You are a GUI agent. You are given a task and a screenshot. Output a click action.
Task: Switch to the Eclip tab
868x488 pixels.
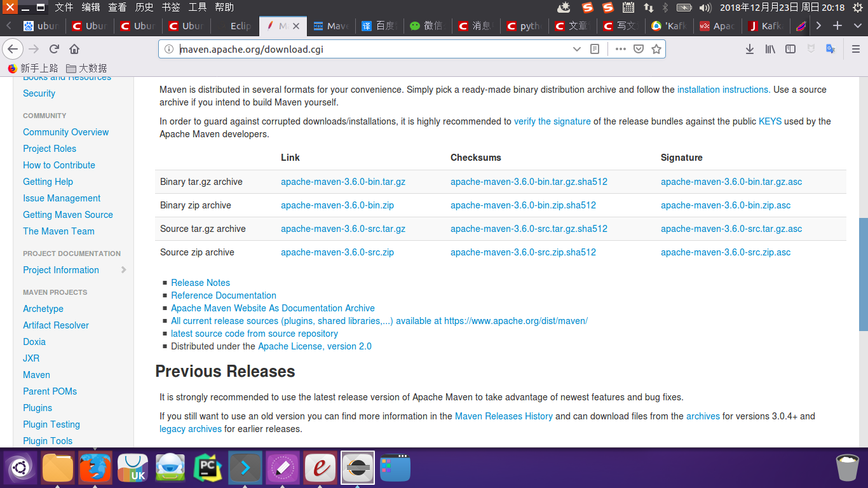235,26
